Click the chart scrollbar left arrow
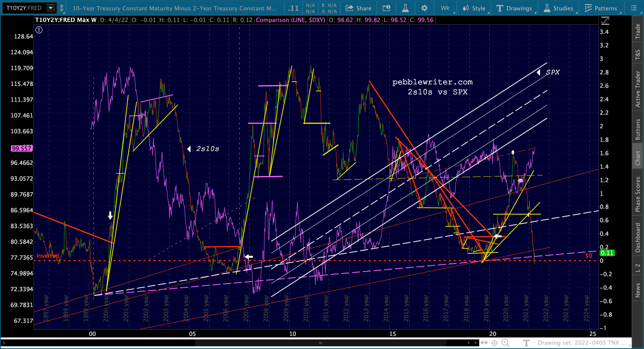644x349 pixels. [x=468, y=343]
